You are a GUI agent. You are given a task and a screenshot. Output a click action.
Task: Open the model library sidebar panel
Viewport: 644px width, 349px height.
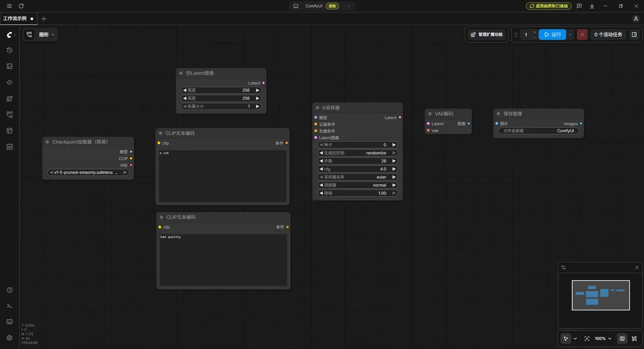(10, 99)
